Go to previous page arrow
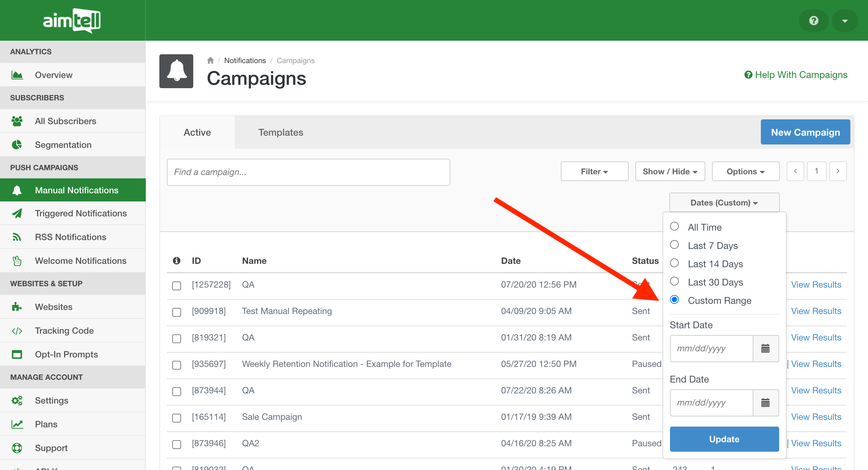The image size is (868, 470). pyautogui.click(x=795, y=171)
